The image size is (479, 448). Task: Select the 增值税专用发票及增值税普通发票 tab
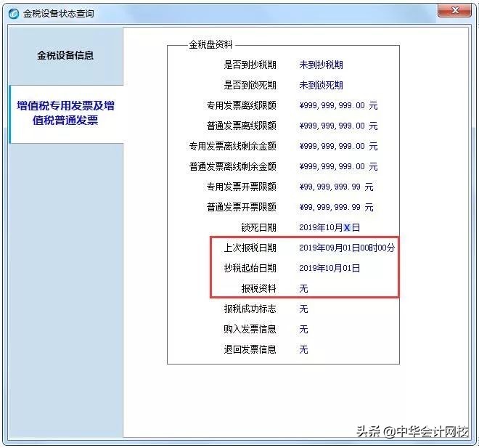point(66,113)
